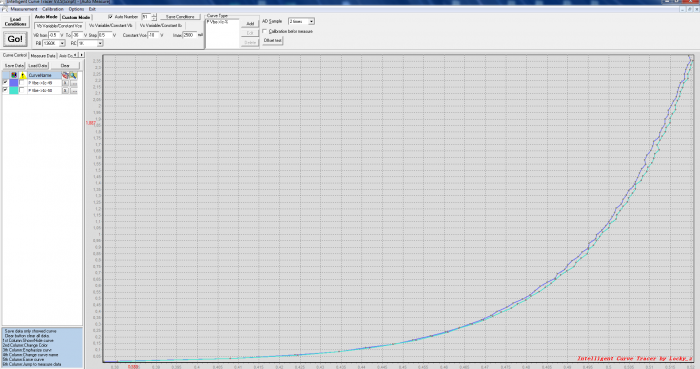Image resolution: width=700 pixels, height=369 pixels.
Task: Change color of the cyan curve swatch
Action: [14, 91]
